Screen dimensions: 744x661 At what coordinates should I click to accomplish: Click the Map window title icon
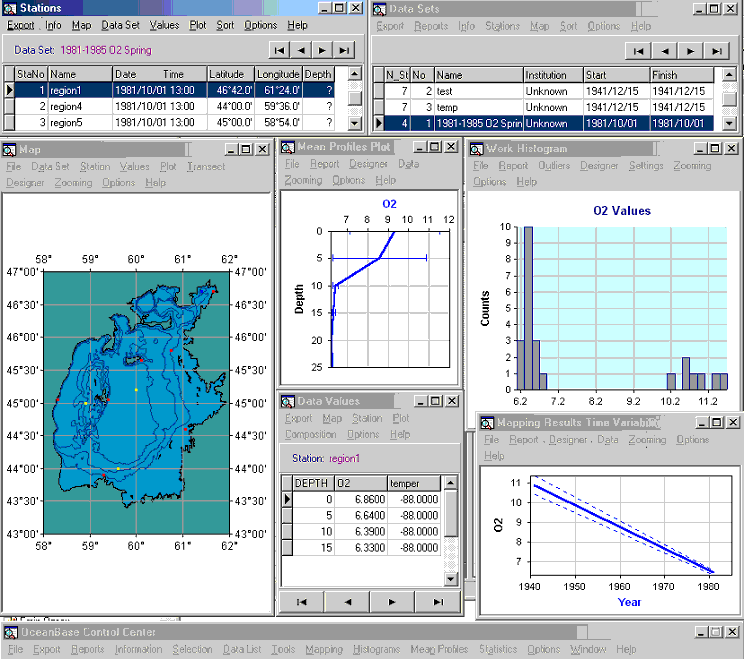point(9,150)
